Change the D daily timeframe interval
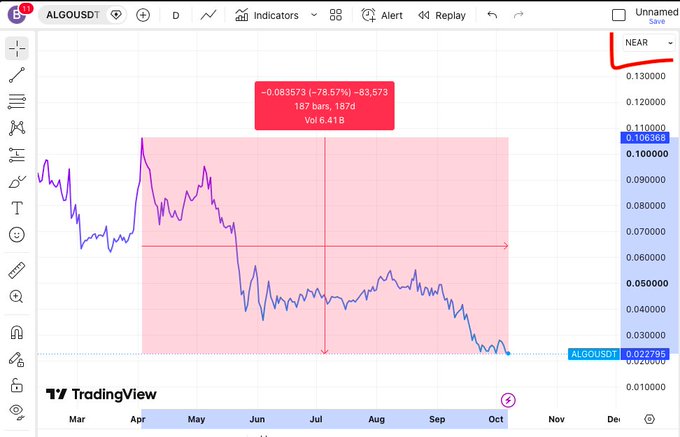The width and height of the screenshot is (680, 437). point(176,16)
